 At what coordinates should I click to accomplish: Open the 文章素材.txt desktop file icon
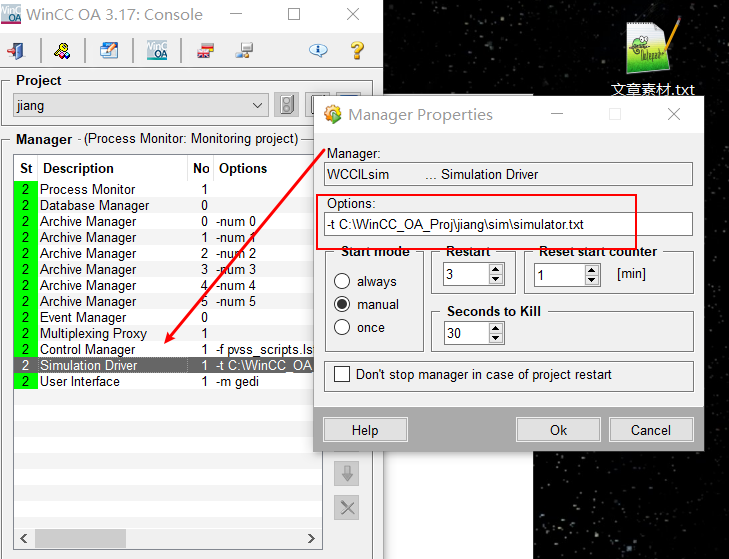[x=652, y=58]
